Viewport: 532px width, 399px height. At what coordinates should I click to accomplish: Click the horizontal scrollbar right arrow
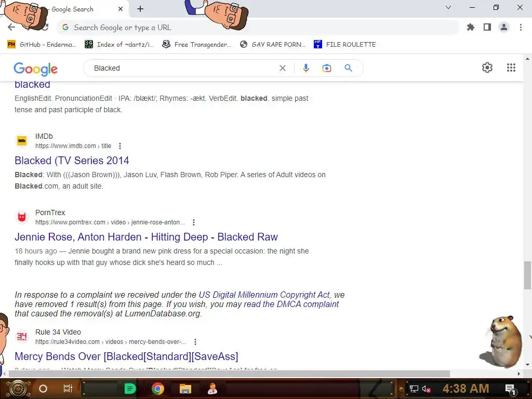(519, 374)
